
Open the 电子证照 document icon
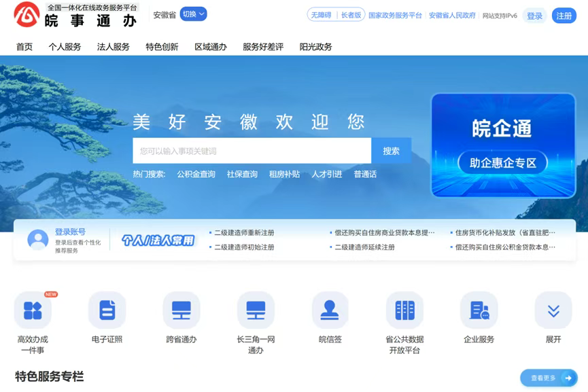107,310
